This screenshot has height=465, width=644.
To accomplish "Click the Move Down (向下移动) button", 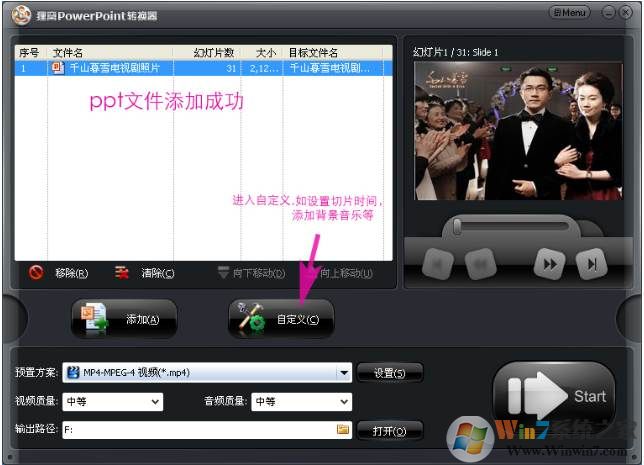I will (251, 273).
